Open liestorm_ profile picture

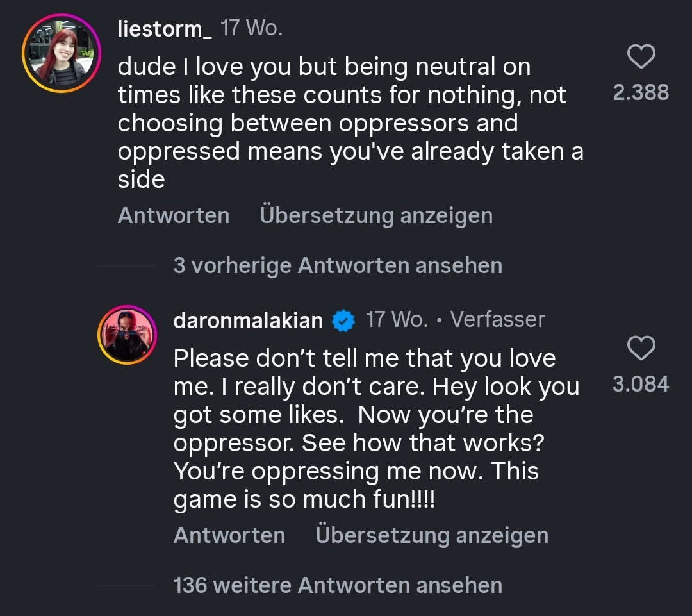pos(62,53)
